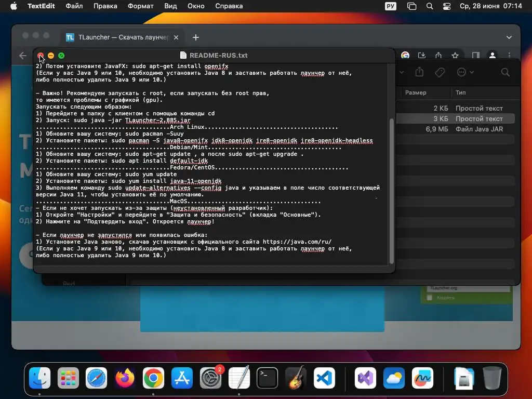
Task: Show the date and time panel
Action: (490, 6)
